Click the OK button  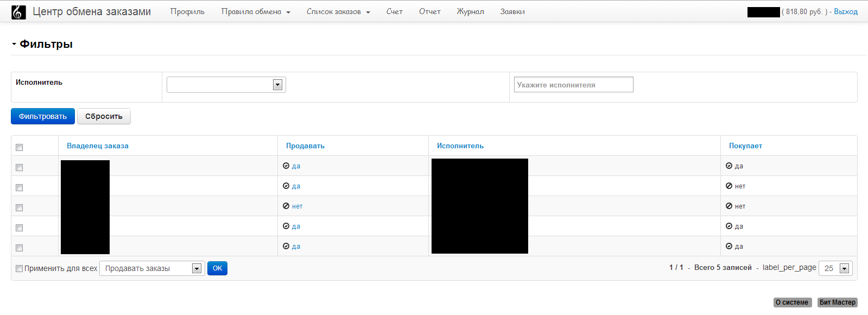[x=217, y=268]
